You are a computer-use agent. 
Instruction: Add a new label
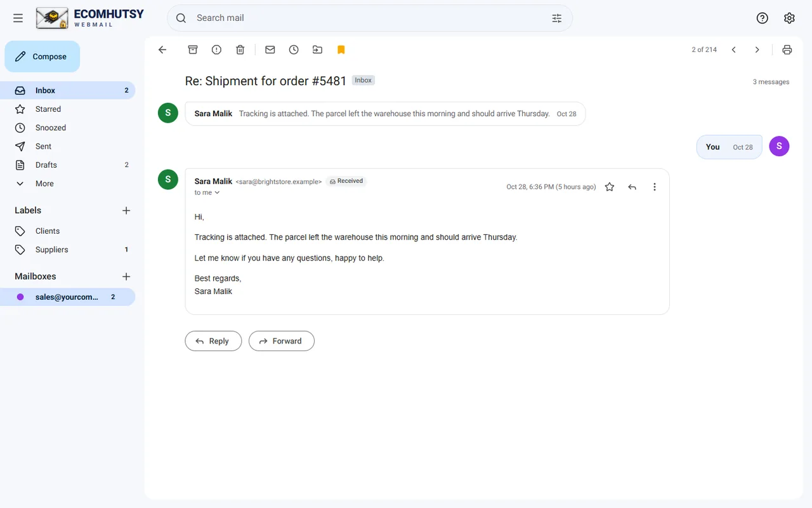(126, 210)
